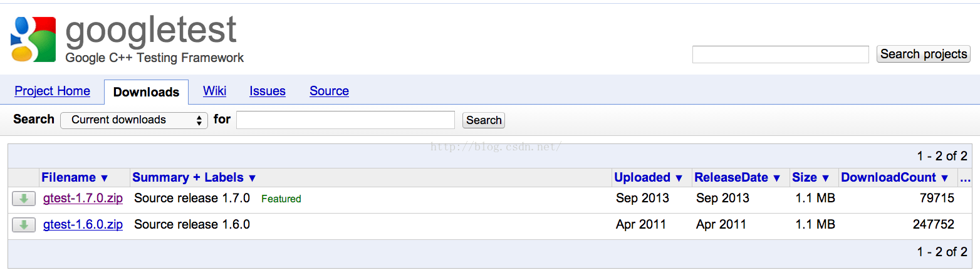Image resolution: width=980 pixels, height=280 pixels.
Task: Click the Search projects button
Action: 924,54
